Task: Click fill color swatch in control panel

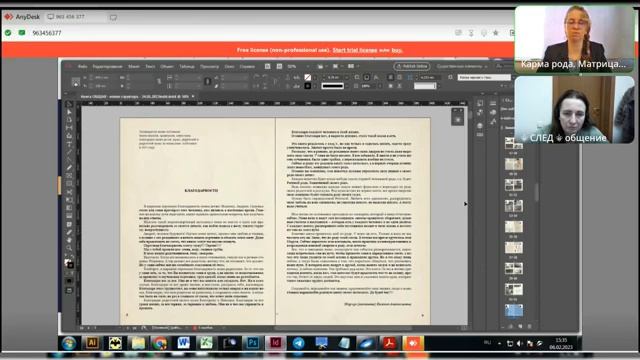Action: [x=308, y=77]
